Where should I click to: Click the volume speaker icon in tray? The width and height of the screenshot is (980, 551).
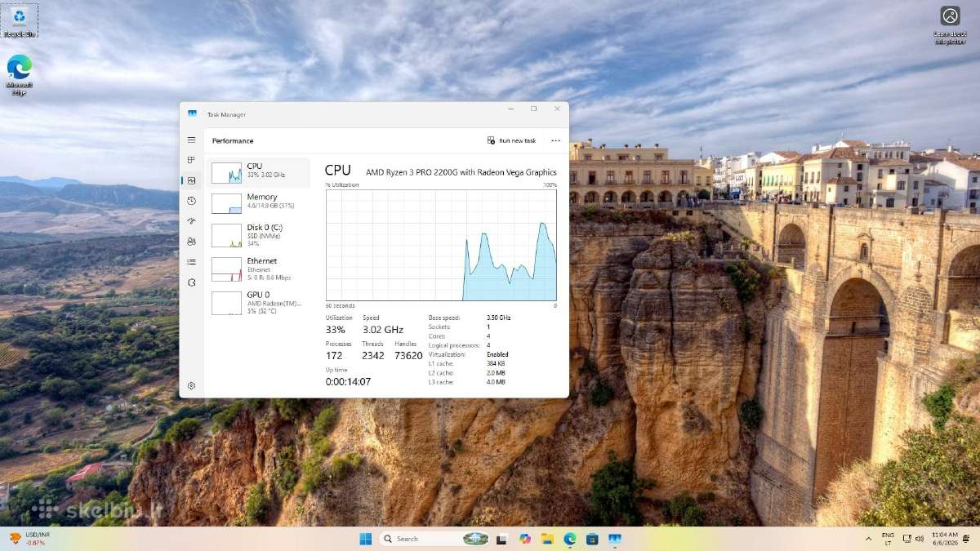920,539
